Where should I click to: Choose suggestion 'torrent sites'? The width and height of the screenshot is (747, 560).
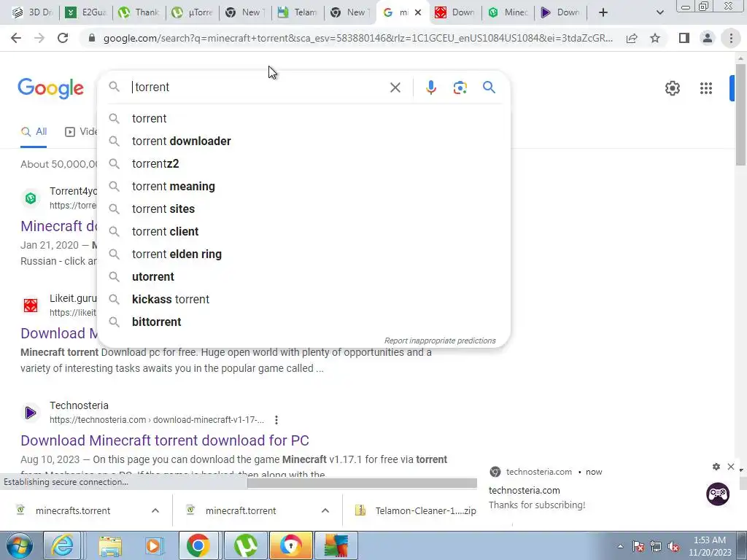tap(303, 209)
